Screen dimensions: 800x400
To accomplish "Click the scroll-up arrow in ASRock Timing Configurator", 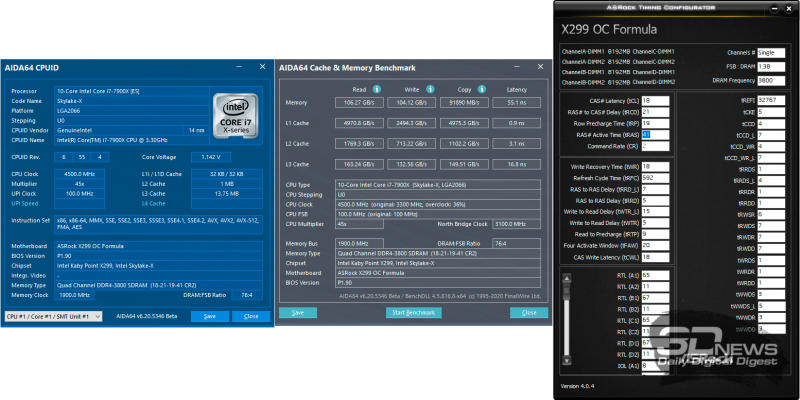I will pyautogui.click(x=566, y=278).
